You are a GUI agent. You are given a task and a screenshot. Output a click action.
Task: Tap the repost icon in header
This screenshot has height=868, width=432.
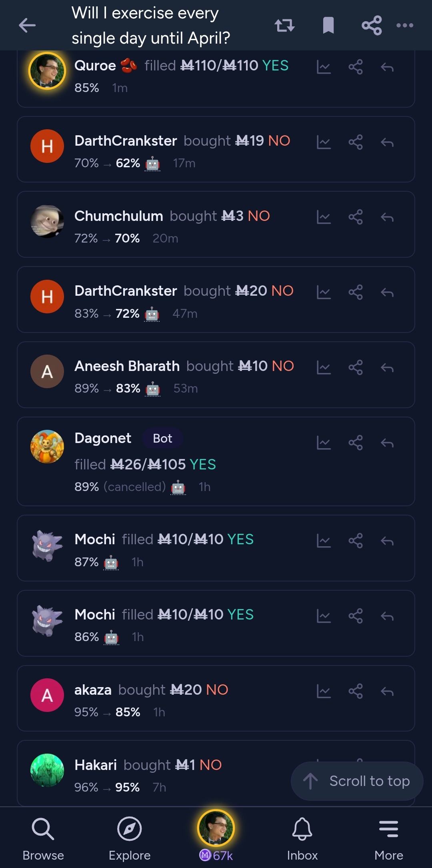coord(284,25)
